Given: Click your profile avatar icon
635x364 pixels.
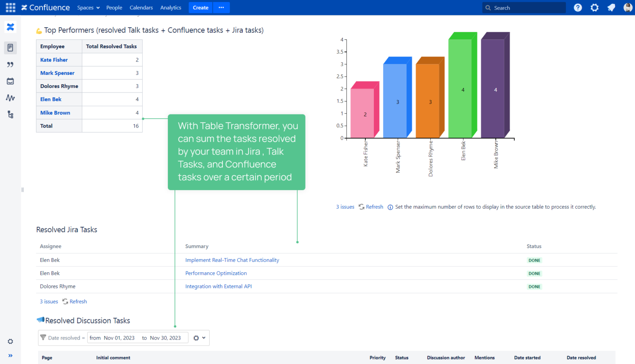Looking at the screenshot, I should (x=628, y=7).
